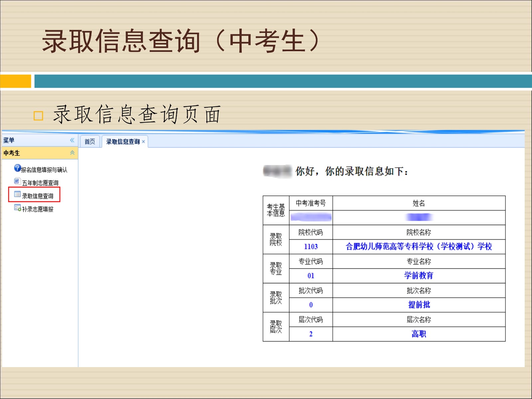Click the orange accent block left of teal bar
This screenshot has height=399, width=532.
point(16,81)
